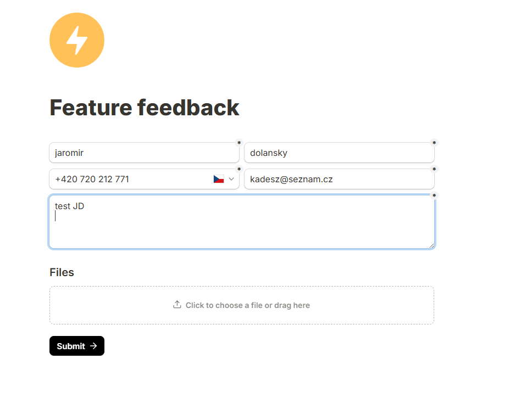Viewport: 532px width, 398px height.
Task: Click the Files section label
Action: point(62,272)
